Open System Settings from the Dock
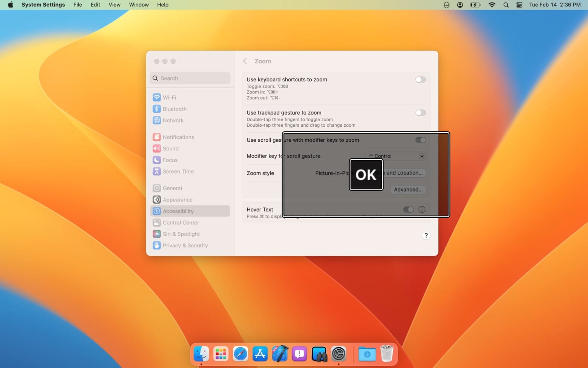Screen dimensions: 588x368 [x=338, y=354]
